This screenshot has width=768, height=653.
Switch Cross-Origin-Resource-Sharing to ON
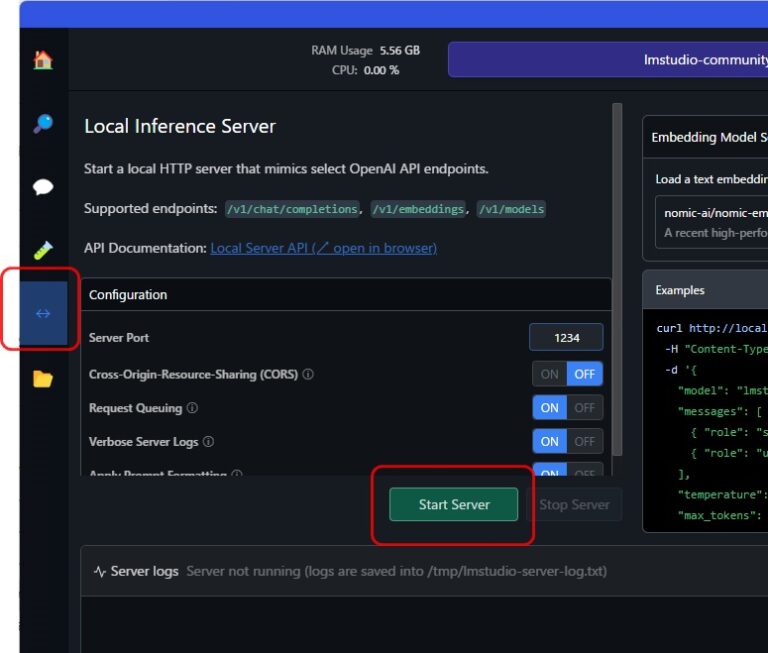coord(550,374)
